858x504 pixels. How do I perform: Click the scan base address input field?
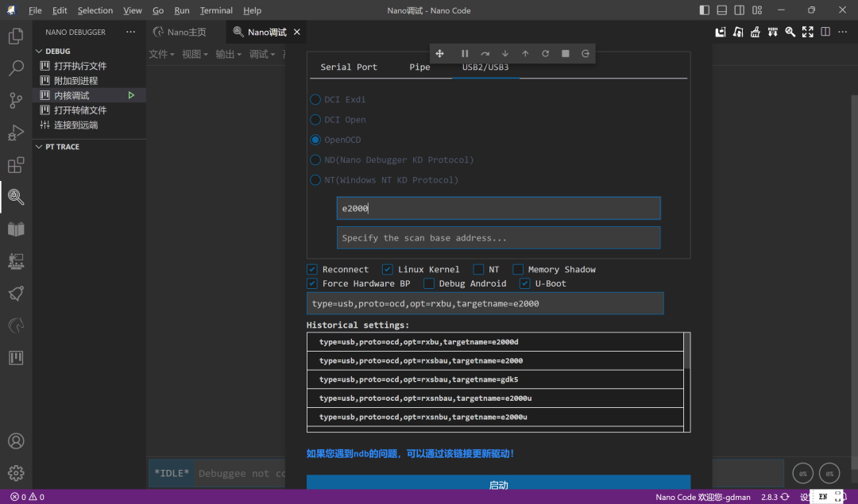coord(498,238)
